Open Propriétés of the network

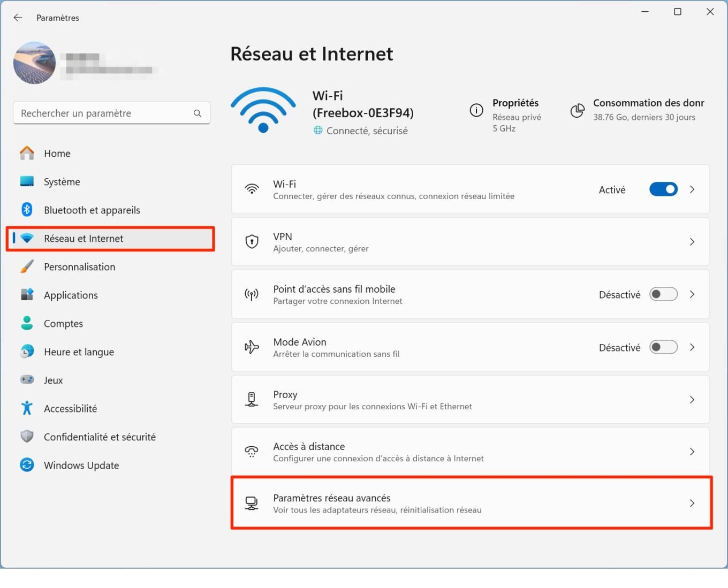tap(515, 103)
